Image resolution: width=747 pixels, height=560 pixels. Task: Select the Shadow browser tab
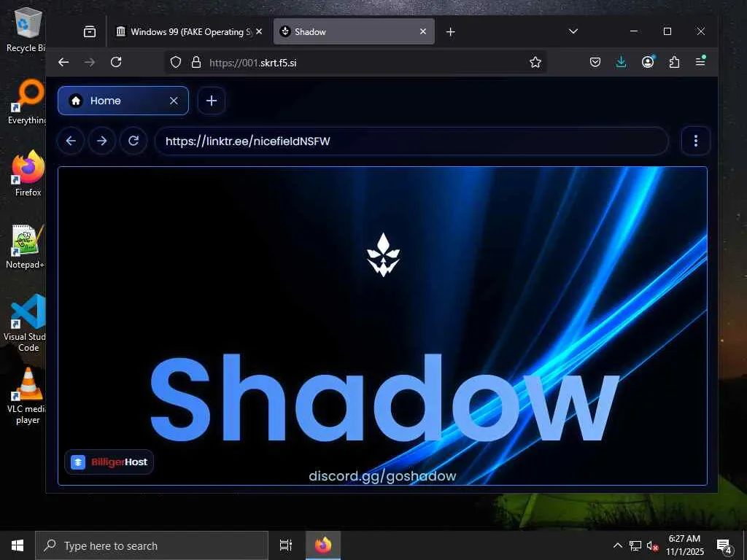point(354,32)
